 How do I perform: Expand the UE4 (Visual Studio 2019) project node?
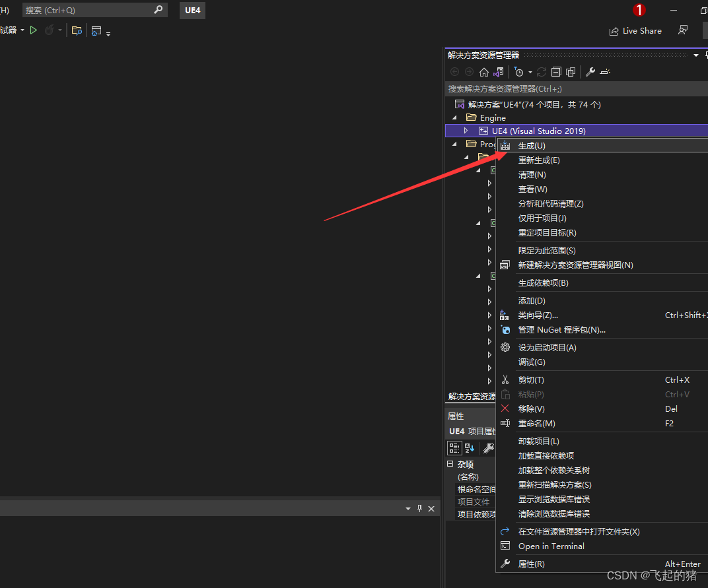466,131
